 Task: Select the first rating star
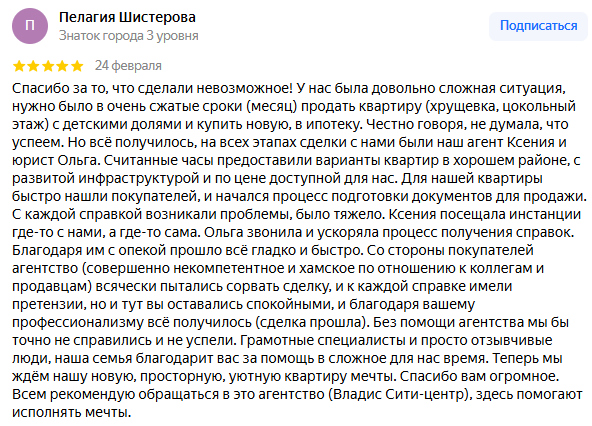pyautogui.click(x=19, y=66)
